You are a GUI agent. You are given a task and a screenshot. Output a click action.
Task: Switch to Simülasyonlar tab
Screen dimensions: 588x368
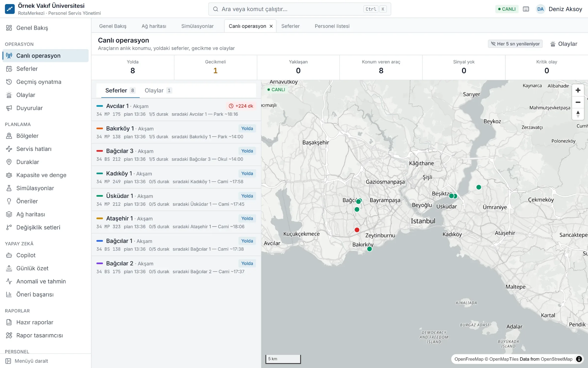coord(197,26)
